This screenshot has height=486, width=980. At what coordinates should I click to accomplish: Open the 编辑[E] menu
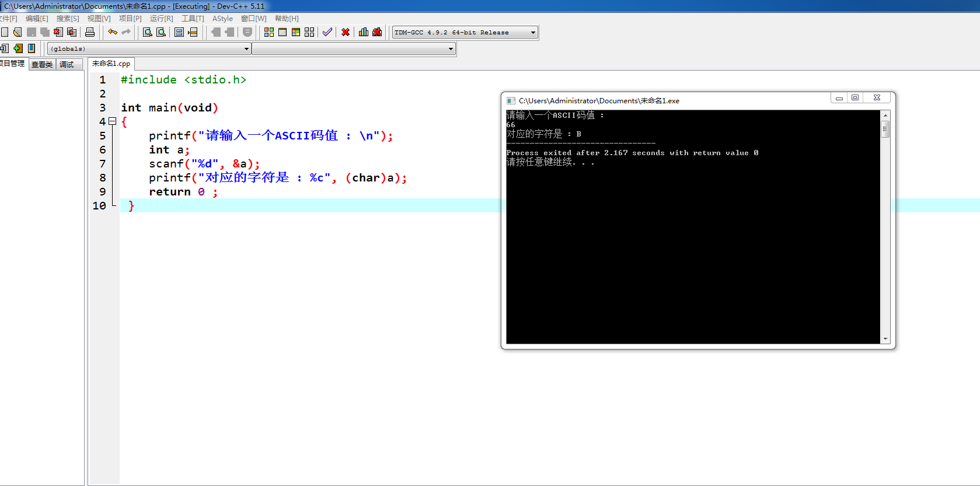tap(37, 19)
